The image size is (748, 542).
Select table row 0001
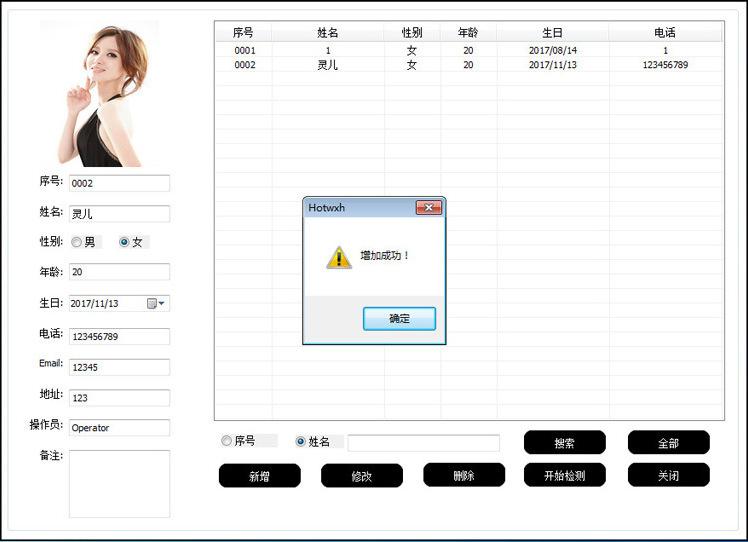tap(469, 50)
